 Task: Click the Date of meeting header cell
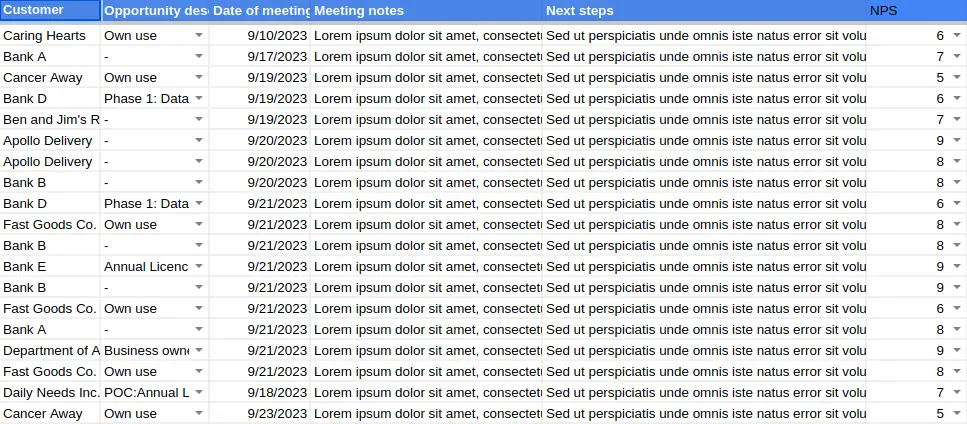(x=260, y=10)
